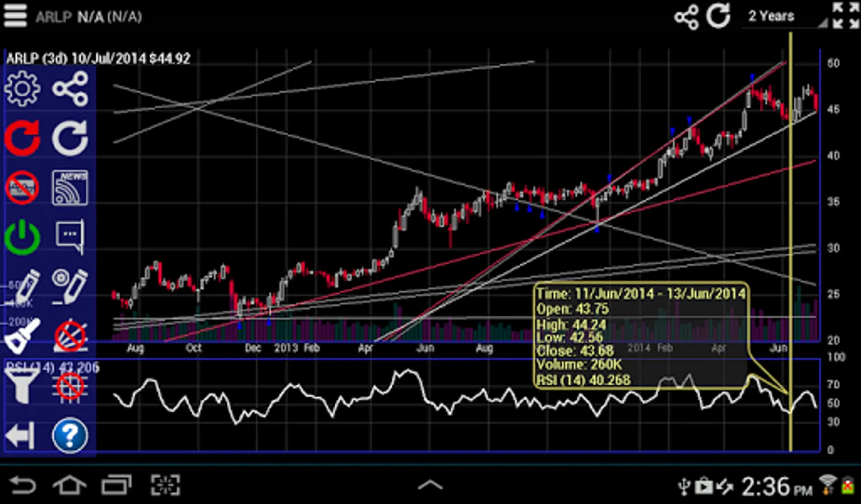
Task: Open the speech bubble comment icon
Action: (70, 237)
